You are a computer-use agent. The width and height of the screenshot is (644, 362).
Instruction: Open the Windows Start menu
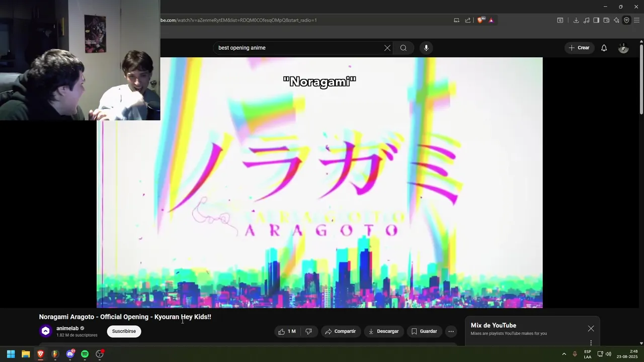coord(11,354)
